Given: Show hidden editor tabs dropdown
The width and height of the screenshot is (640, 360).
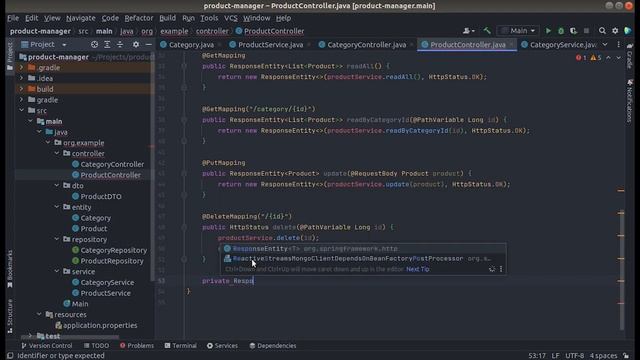Looking at the screenshot, I should 605,44.
